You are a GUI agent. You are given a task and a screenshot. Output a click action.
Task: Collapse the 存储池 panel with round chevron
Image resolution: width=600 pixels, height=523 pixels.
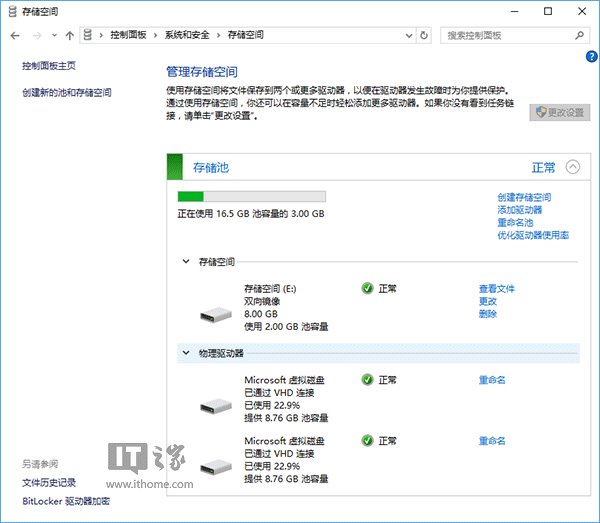coord(572,168)
